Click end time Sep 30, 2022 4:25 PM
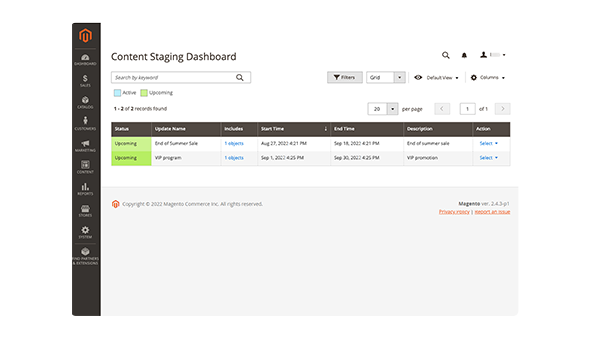 357,158
